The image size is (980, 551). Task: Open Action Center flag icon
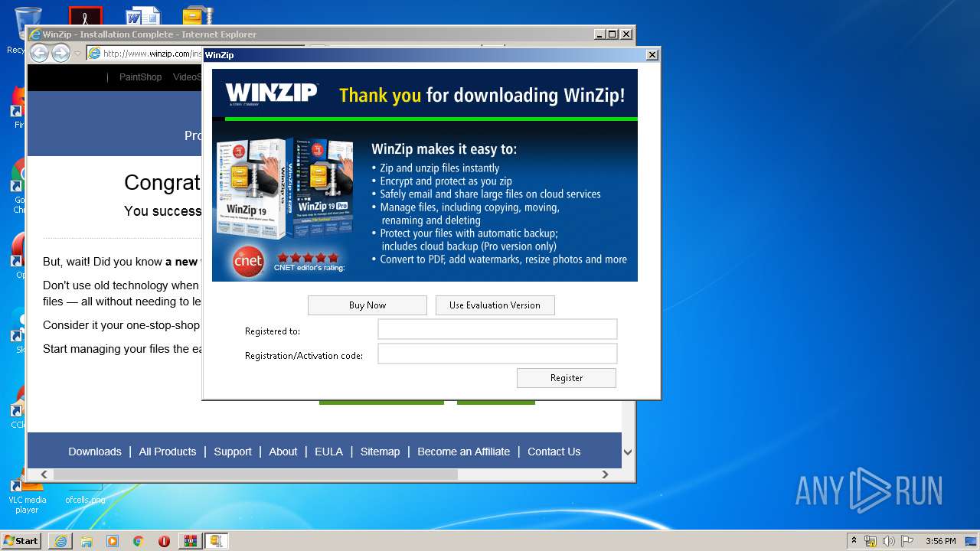(x=907, y=541)
